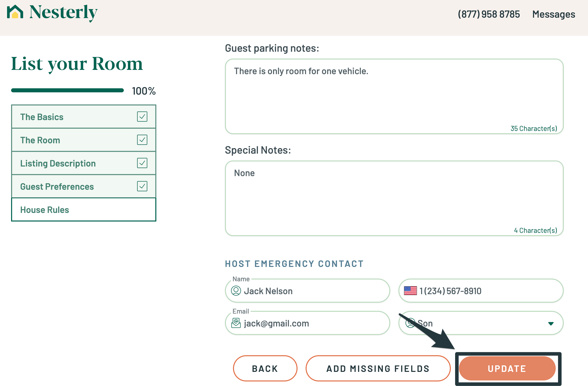Call the (877) 958 8785 phone link
Screen dimensions: 588x386
(x=489, y=14)
